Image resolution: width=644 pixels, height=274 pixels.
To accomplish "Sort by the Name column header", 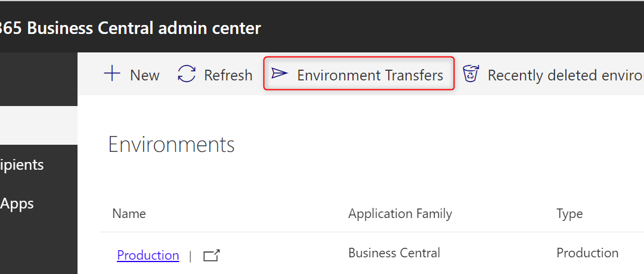I will (129, 214).
